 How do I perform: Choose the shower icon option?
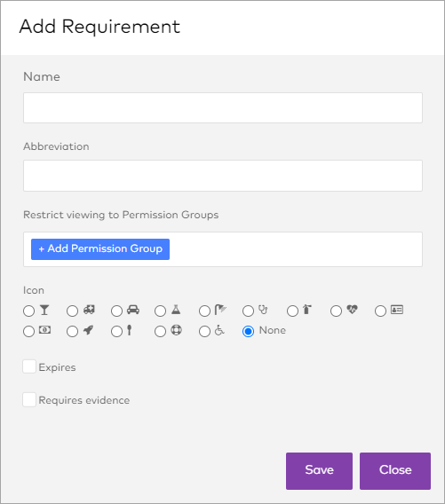(x=204, y=311)
